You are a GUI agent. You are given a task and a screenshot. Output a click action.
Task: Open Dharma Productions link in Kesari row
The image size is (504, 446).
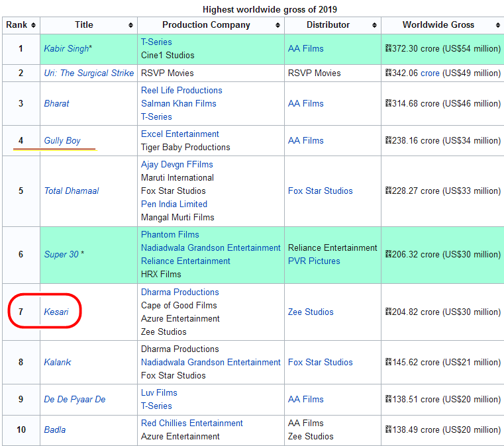click(180, 292)
